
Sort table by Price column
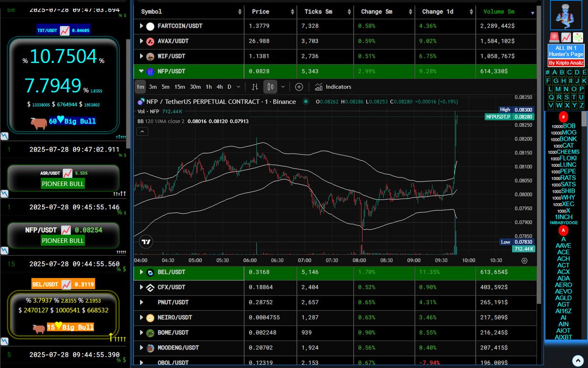pos(270,11)
